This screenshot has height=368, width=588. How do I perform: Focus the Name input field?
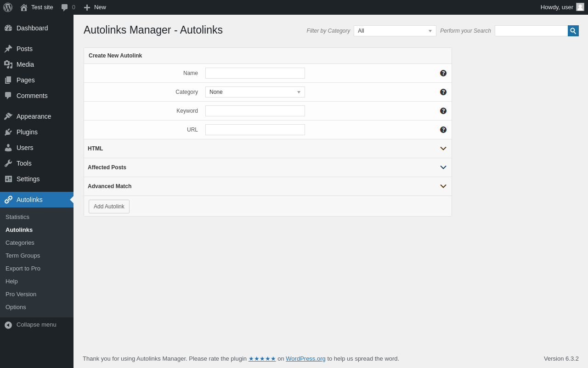tap(255, 73)
